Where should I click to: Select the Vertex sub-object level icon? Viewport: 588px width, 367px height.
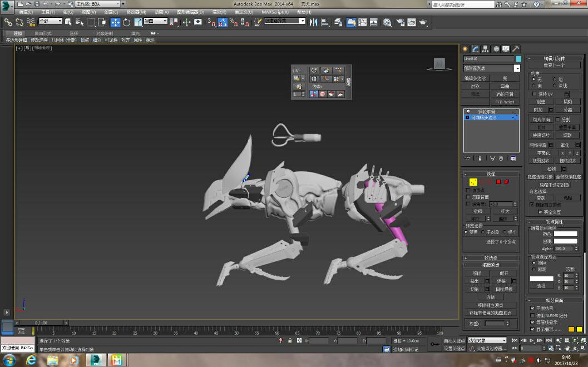(473, 182)
